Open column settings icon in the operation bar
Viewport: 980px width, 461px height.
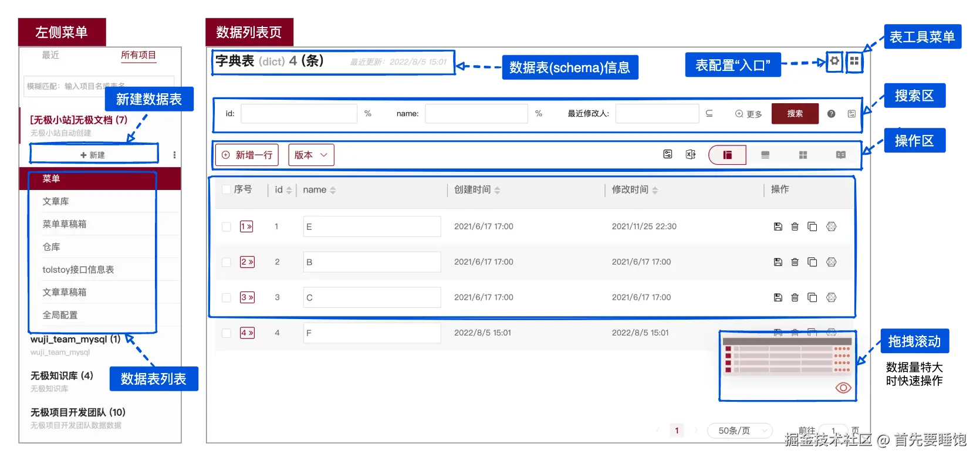(668, 154)
